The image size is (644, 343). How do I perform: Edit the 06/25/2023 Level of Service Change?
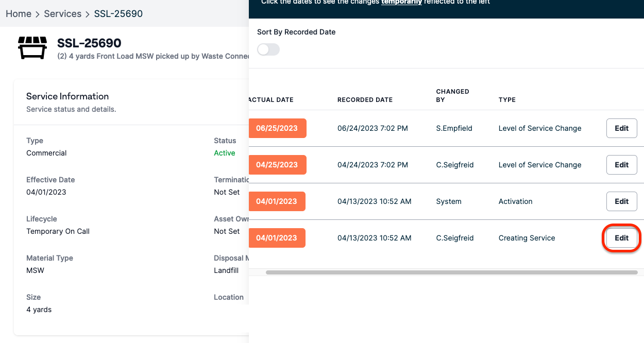tap(622, 128)
